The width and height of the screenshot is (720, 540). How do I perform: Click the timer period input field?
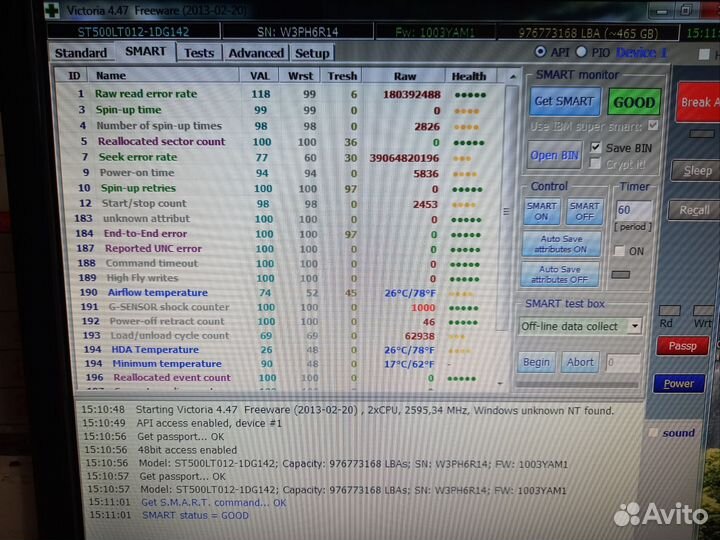coord(632,211)
